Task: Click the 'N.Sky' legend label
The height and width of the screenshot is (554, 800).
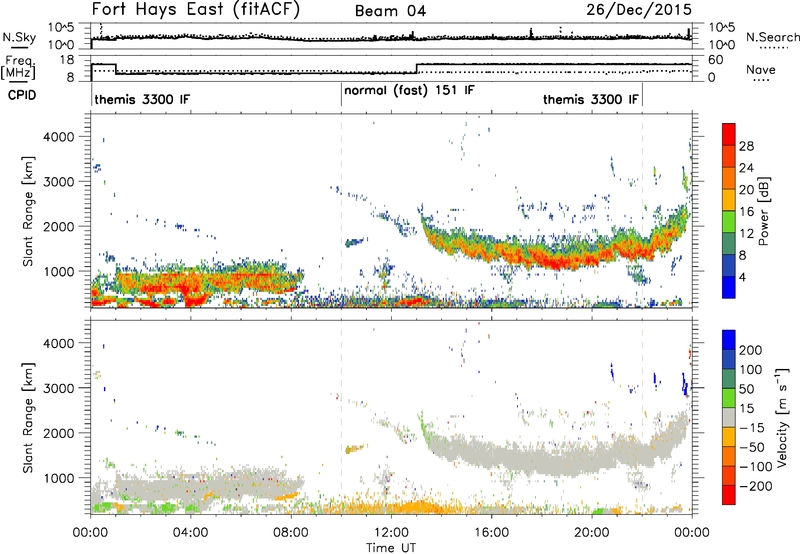Action: (x=19, y=37)
